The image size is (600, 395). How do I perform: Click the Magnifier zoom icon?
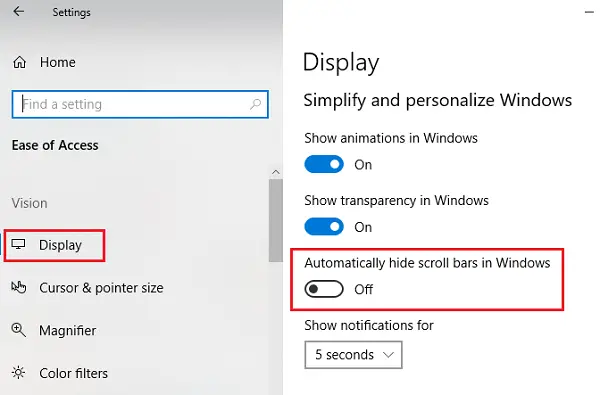19,330
